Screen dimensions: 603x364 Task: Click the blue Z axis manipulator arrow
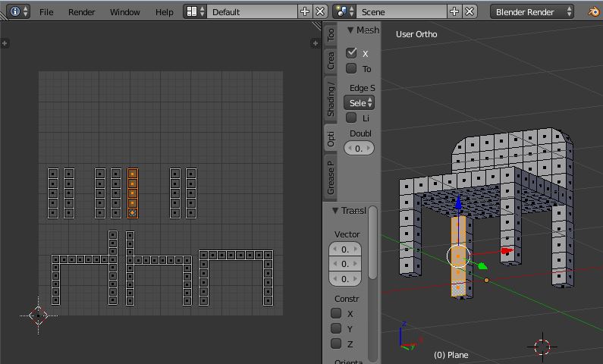pos(458,203)
